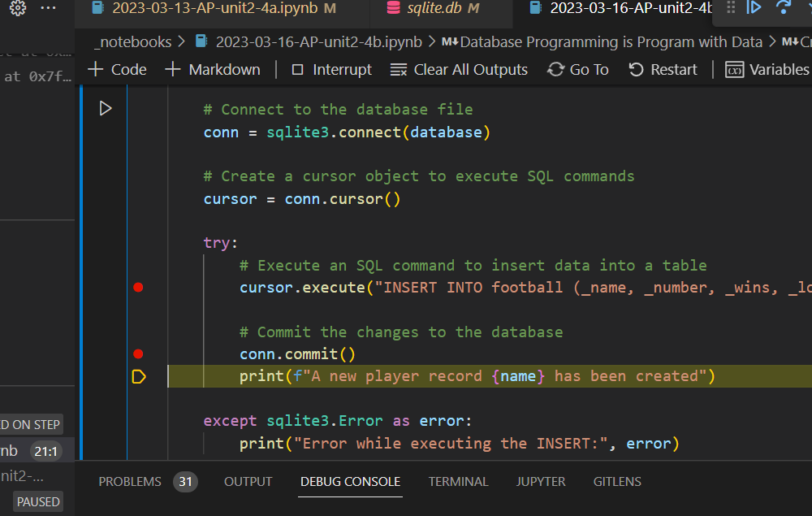
Task: Add a new Markdown cell
Action: [212, 70]
